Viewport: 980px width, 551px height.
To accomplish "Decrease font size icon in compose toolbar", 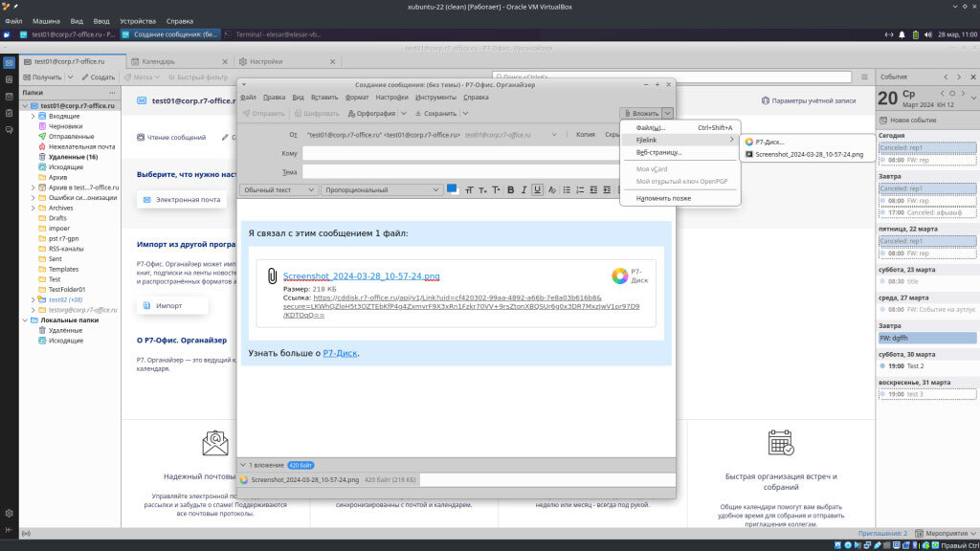I will pos(482,190).
